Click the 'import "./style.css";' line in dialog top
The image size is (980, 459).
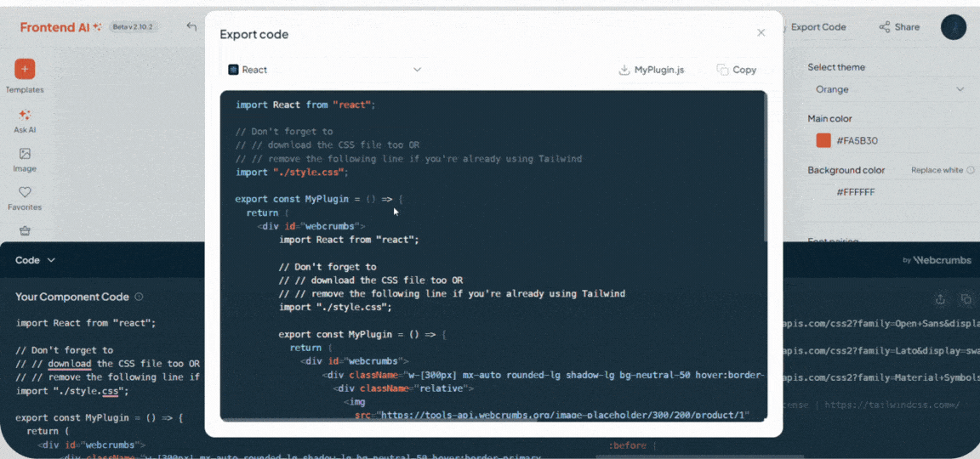tap(292, 173)
